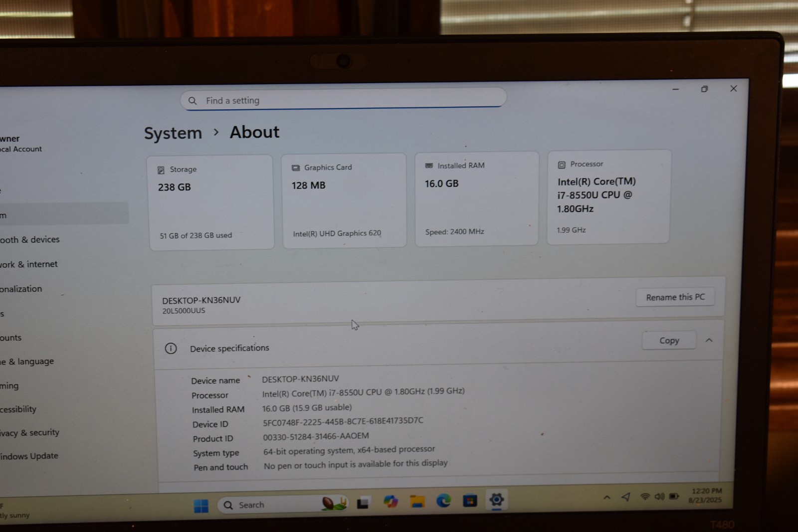Launch Microsoft Edge from the taskbar
Screen dimensions: 798x532
coord(443,501)
